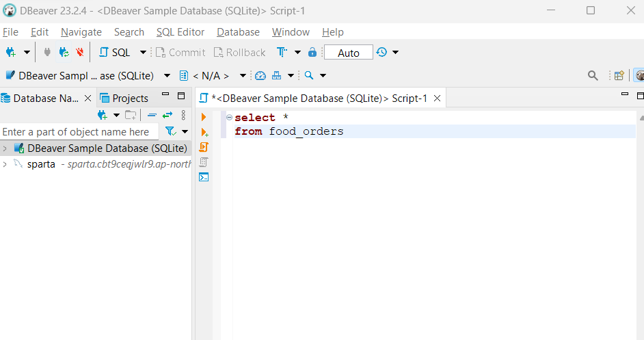The width and height of the screenshot is (644, 340).
Task: Click the Collapse All icon in navigator
Action: click(152, 115)
